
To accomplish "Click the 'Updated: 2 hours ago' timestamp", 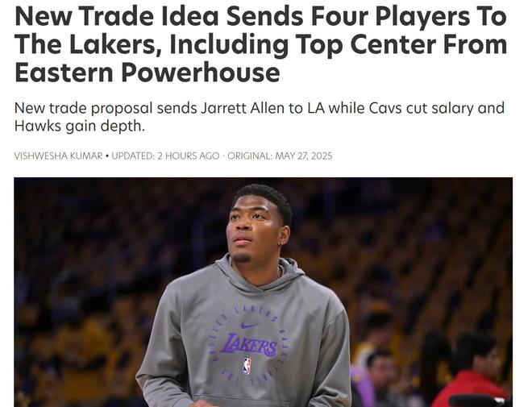I will point(165,156).
